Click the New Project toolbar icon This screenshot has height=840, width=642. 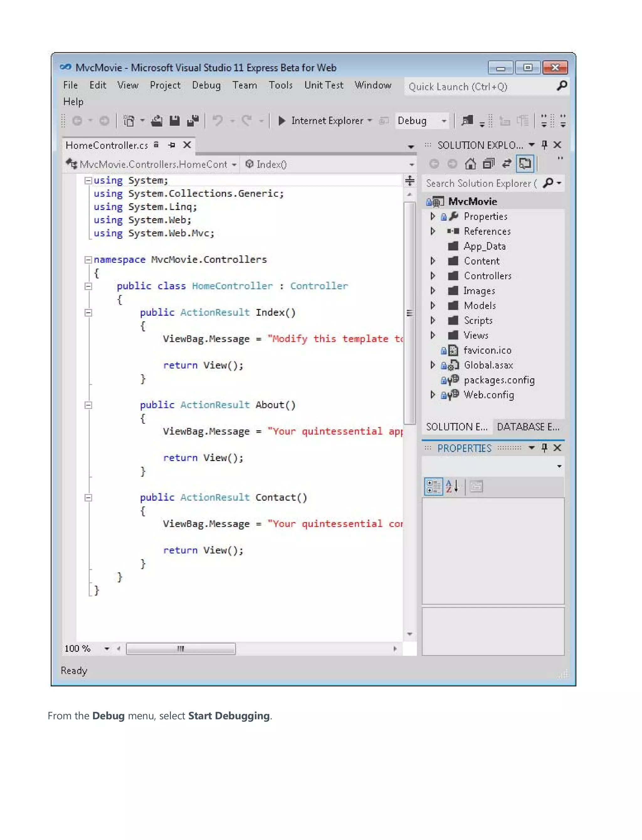click(x=129, y=121)
